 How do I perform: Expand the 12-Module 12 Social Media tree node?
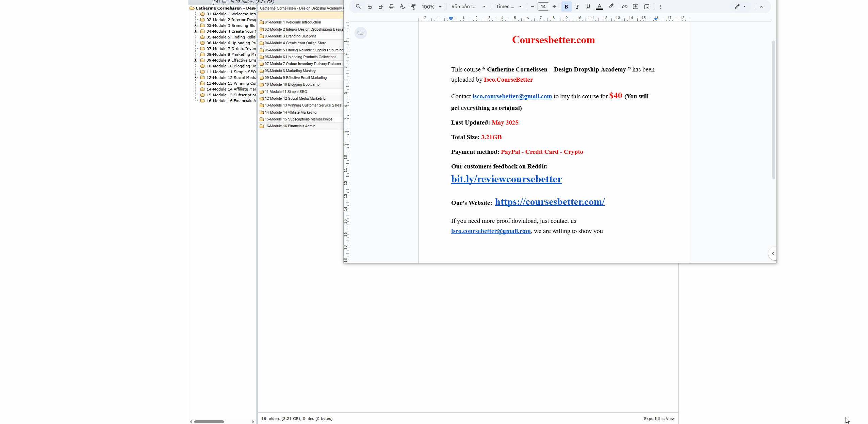pos(195,78)
